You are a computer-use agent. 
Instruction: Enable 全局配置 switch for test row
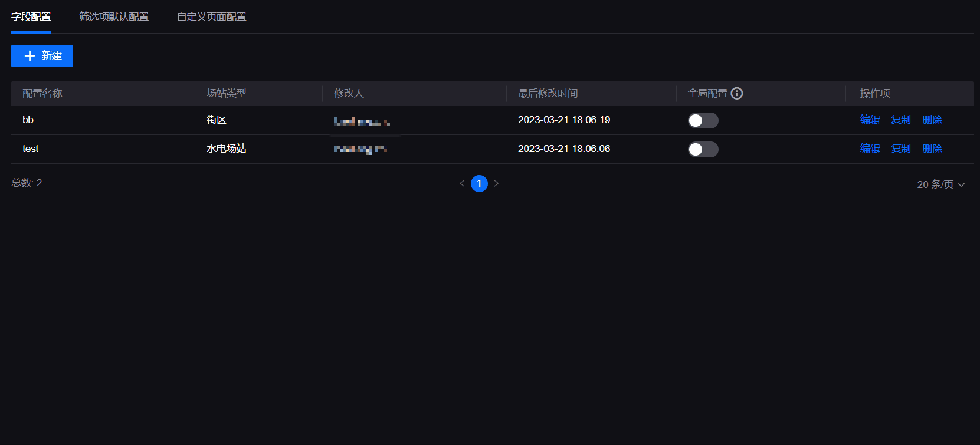703,149
